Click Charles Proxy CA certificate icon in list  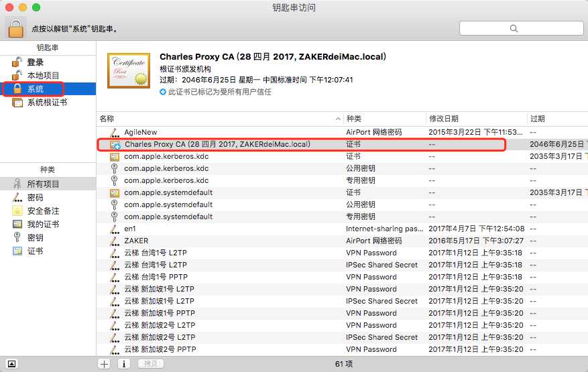point(115,144)
